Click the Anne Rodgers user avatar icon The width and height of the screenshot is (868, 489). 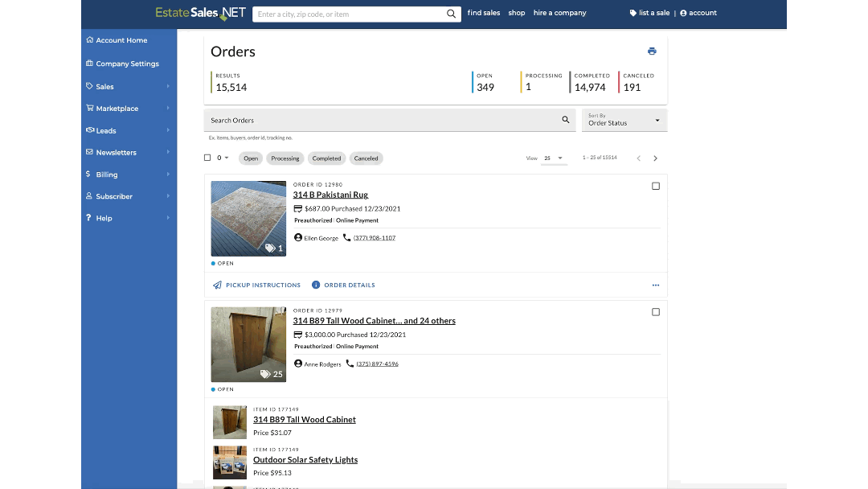[x=298, y=364]
